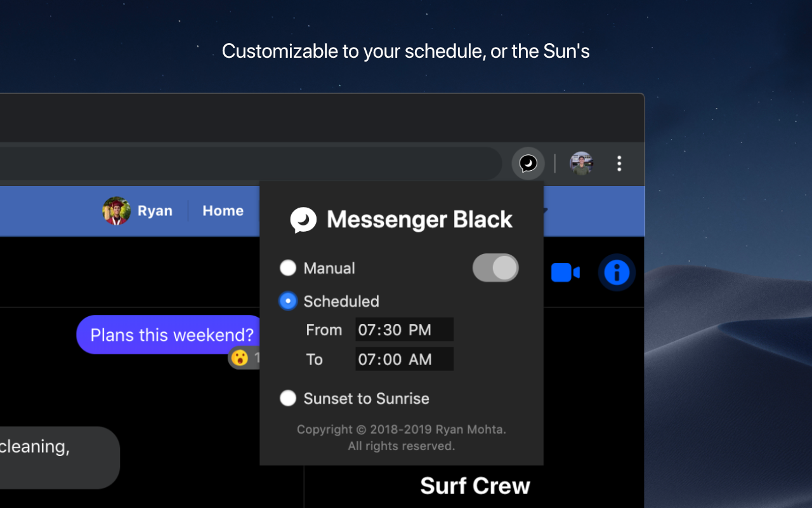Start a video call with camera icon
Image resolution: width=812 pixels, height=508 pixels.
tap(565, 272)
